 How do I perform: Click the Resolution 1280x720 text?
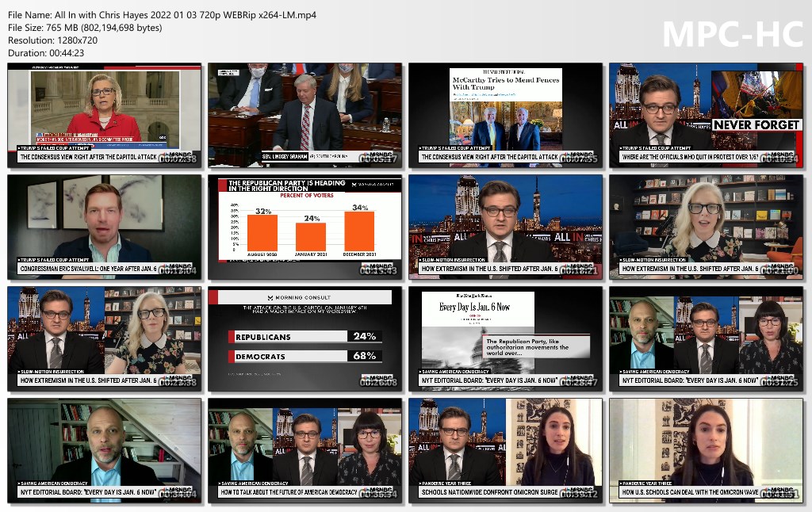tap(53, 40)
